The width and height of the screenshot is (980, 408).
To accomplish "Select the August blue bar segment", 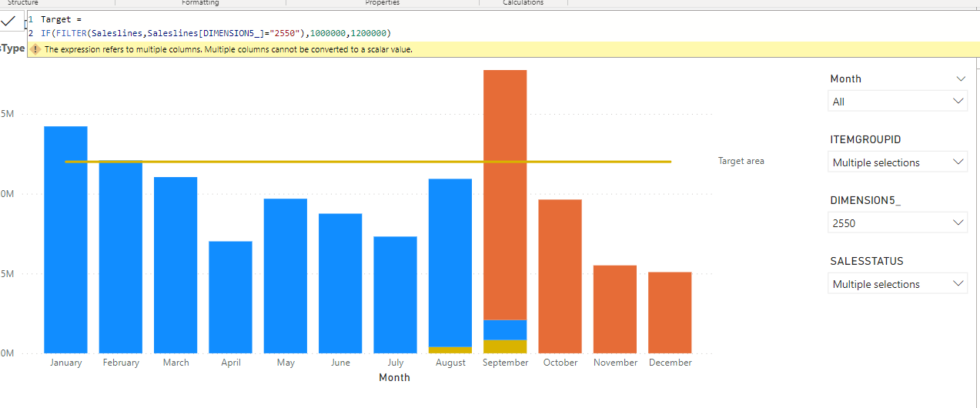I will click(450, 263).
